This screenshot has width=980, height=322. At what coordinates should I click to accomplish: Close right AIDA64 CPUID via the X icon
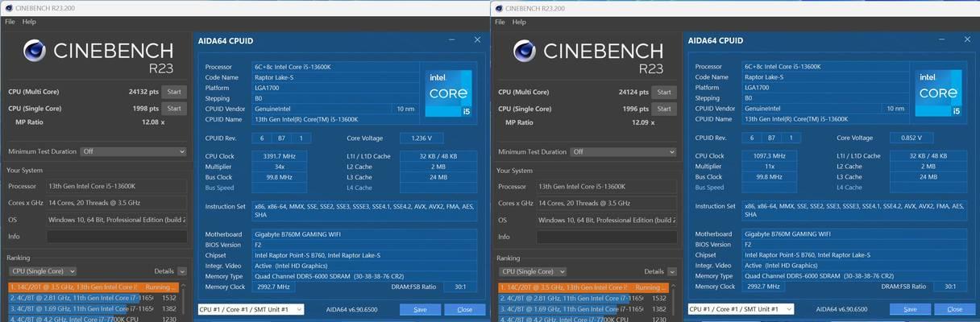[967, 40]
